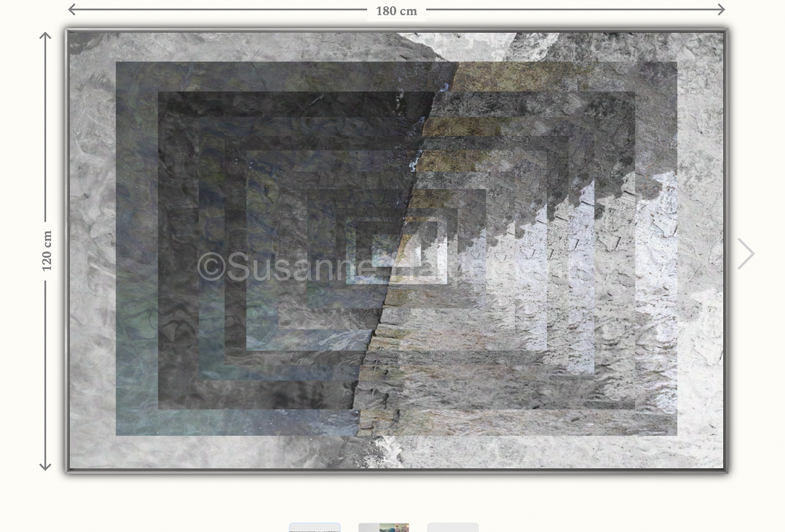Click the top-left corner of the frame
Image resolution: width=785 pixels, height=532 pixels.
(68, 31)
